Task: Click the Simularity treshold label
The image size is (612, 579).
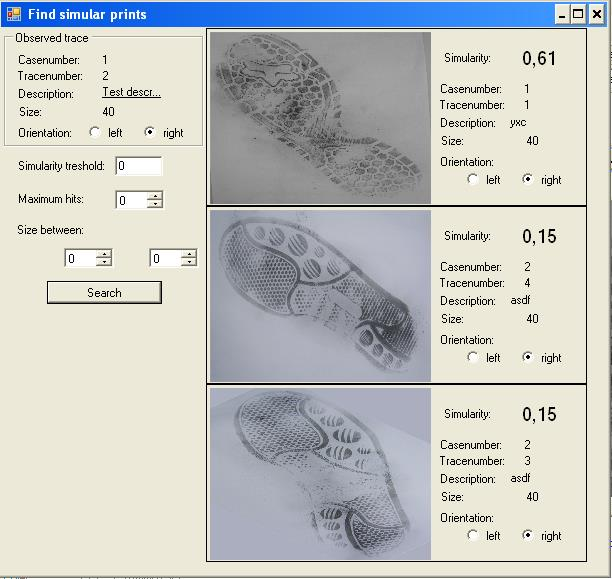Action: [x=61, y=166]
